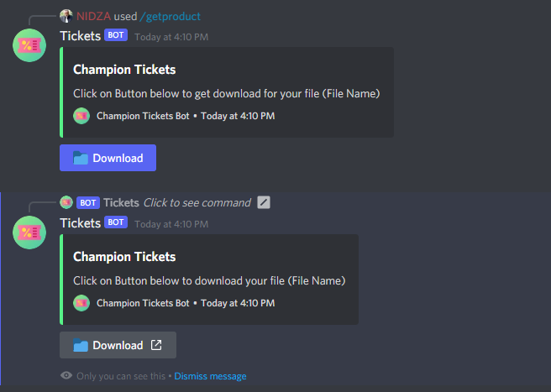Click the external link icon on gray Download button
This screenshot has width=551, height=392.
coord(156,345)
